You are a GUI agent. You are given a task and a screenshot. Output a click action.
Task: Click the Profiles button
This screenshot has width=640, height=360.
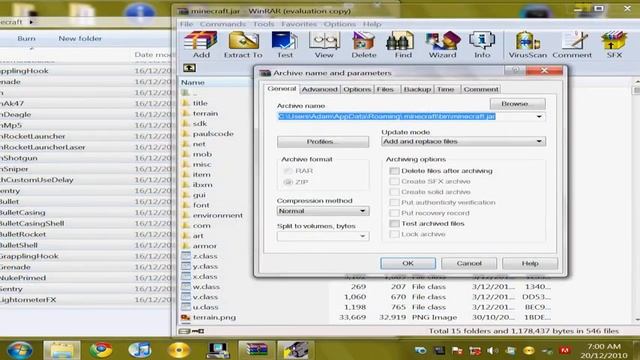(323, 142)
